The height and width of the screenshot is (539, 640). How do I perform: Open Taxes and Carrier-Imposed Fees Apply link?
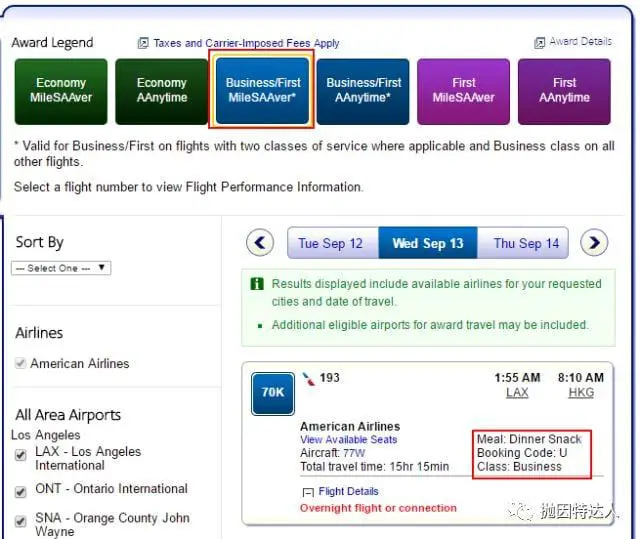pyautogui.click(x=246, y=43)
